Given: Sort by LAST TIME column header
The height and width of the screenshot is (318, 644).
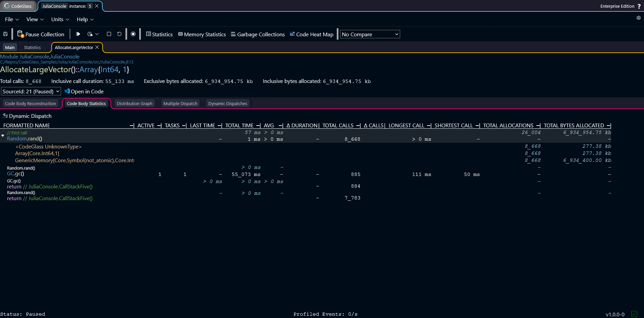Looking at the screenshot, I should 203,126.
